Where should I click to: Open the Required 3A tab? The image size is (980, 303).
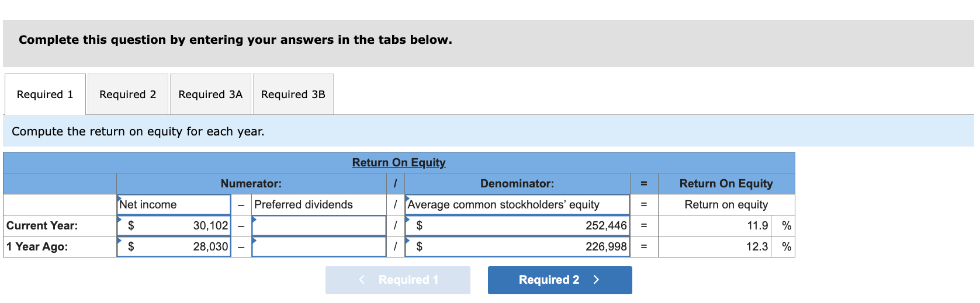(210, 94)
